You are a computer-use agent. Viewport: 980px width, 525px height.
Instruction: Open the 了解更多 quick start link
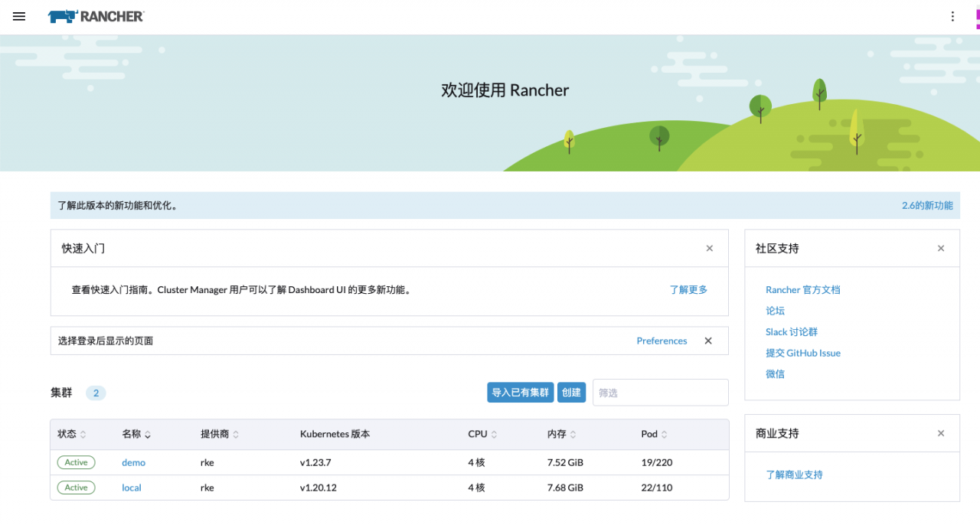pyautogui.click(x=688, y=290)
